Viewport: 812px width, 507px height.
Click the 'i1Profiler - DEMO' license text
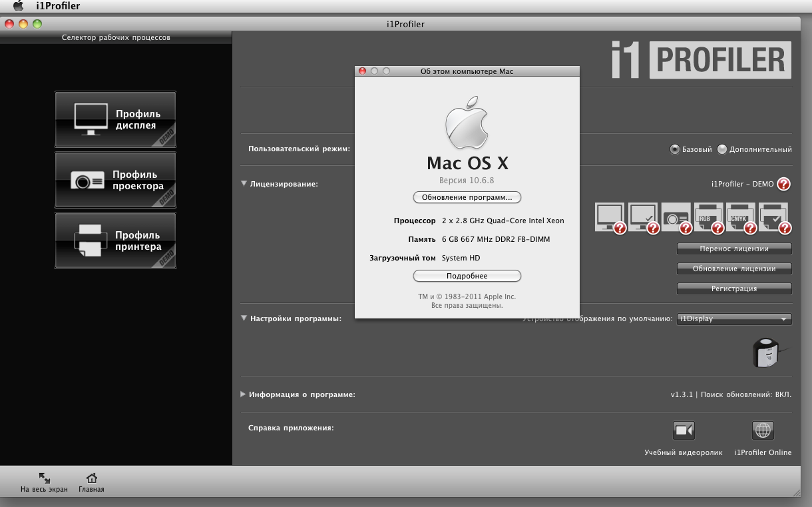pyautogui.click(x=742, y=184)
